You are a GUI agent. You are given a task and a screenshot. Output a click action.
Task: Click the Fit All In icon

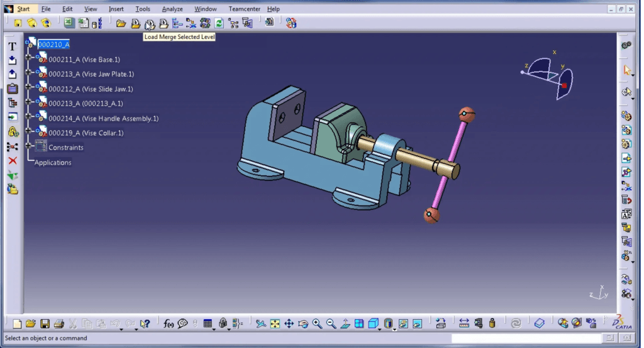coord(275,324)
